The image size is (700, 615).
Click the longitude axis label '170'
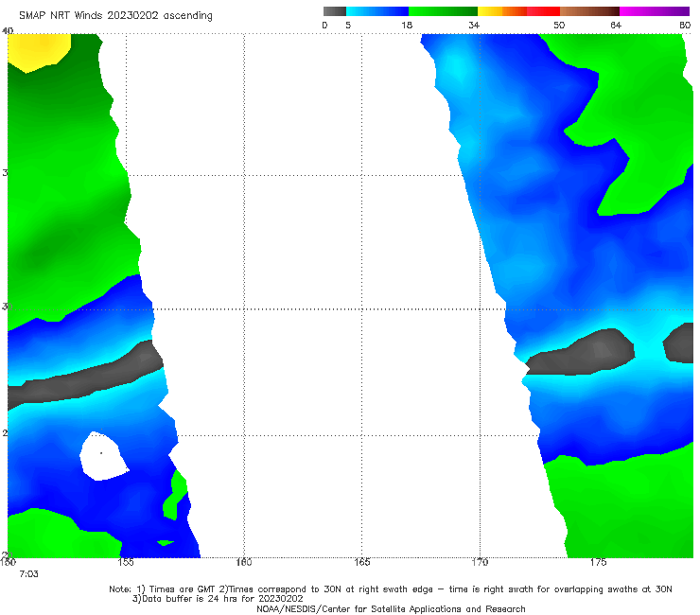(480, 562)
